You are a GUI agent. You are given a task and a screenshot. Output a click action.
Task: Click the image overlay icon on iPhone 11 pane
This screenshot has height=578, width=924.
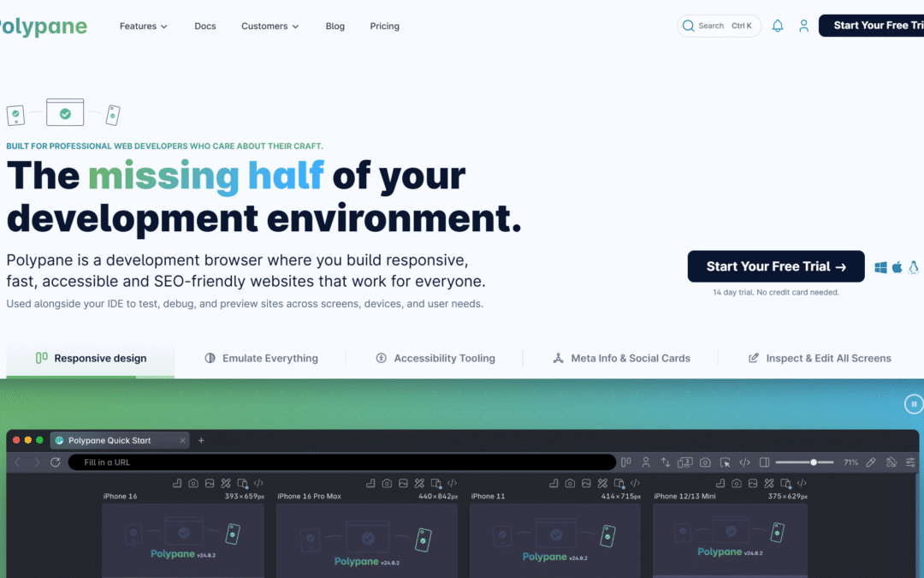(586, 483)
